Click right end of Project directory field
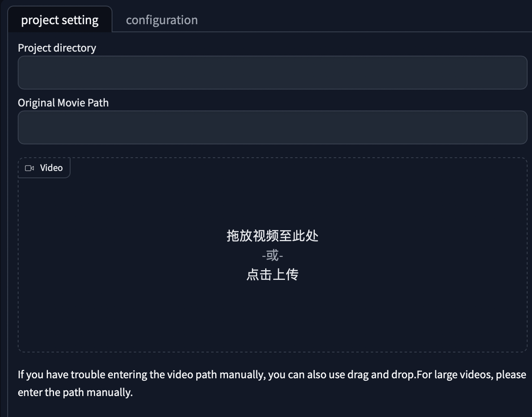 (512, 73)
